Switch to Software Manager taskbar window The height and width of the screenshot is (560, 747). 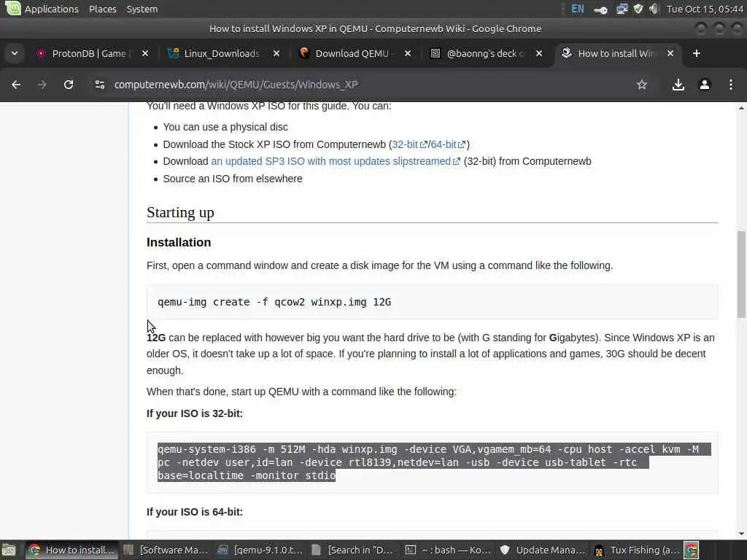[x=166, y=551]
